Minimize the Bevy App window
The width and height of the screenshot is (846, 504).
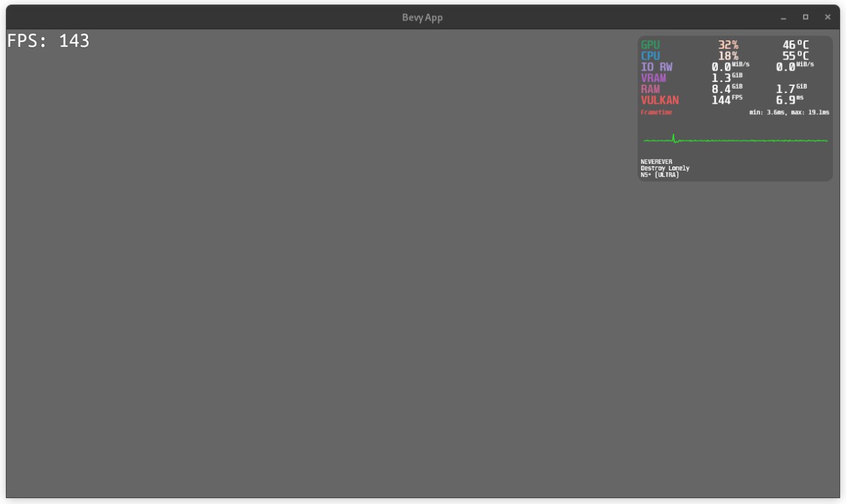[x=783, y=17]
